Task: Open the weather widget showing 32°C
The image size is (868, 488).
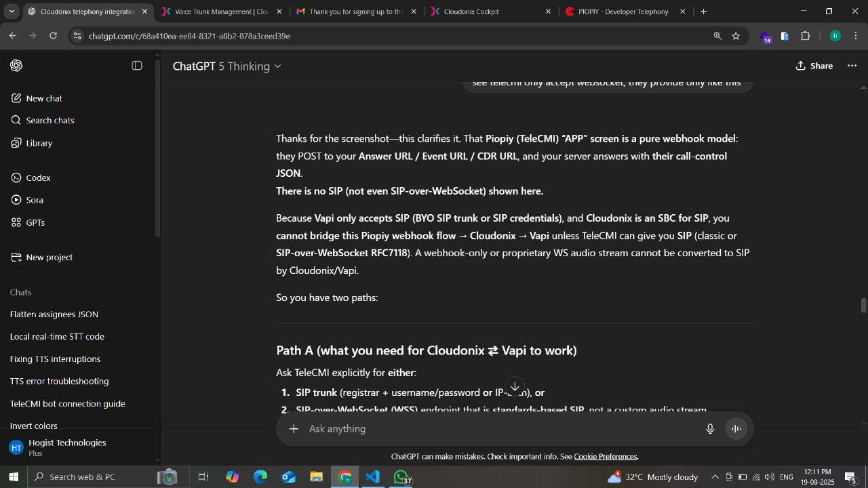Action: point(654,477)
